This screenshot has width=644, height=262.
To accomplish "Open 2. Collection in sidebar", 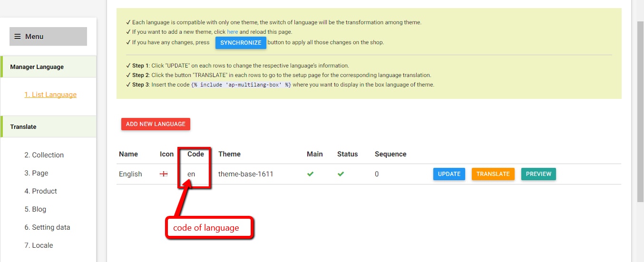I will [x=44, y=155].
